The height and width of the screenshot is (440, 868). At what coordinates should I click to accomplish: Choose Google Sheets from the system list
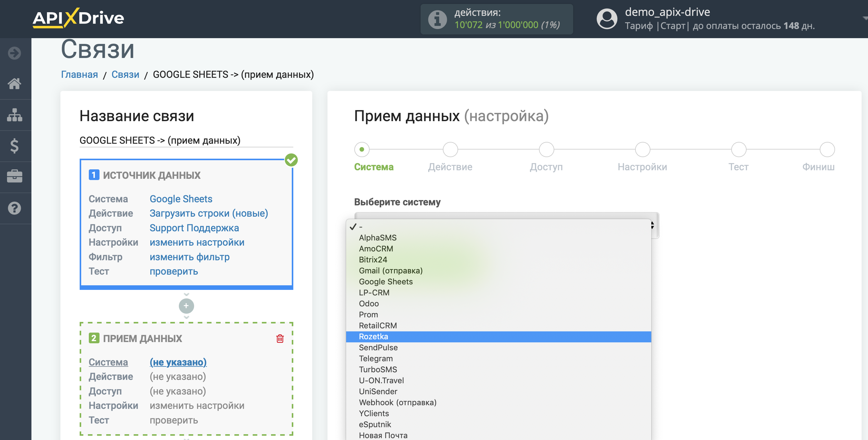(x=498, y=282)
